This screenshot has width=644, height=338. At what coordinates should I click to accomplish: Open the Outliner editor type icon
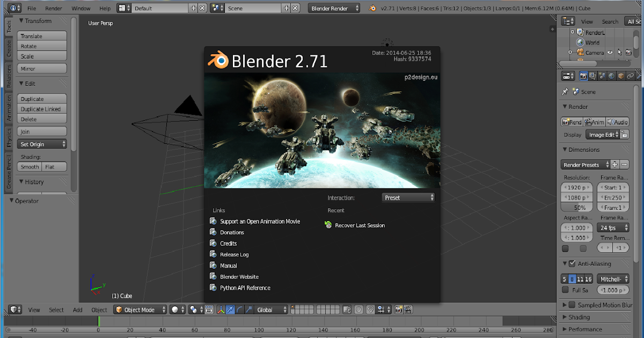click(569, 21)
